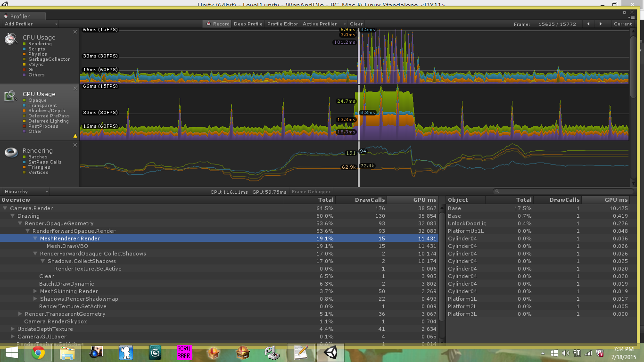The height and width of the screenshot is (362, 644).
Task: Click the GPU Usage warning triangle icon
Action: coord(75,136)
